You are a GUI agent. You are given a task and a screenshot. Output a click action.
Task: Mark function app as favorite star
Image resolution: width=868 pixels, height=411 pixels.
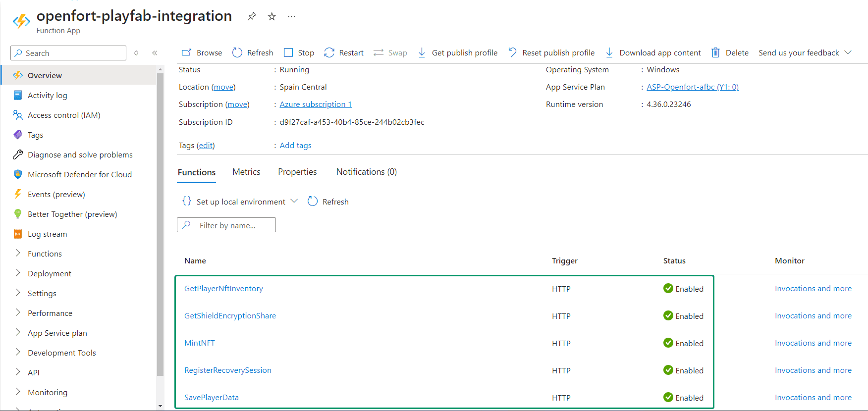tap(271, 16)
